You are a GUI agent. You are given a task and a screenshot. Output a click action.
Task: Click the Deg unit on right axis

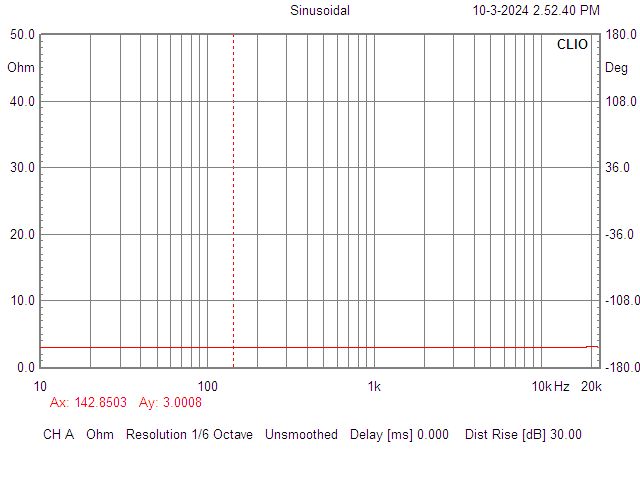pos(617,68)
